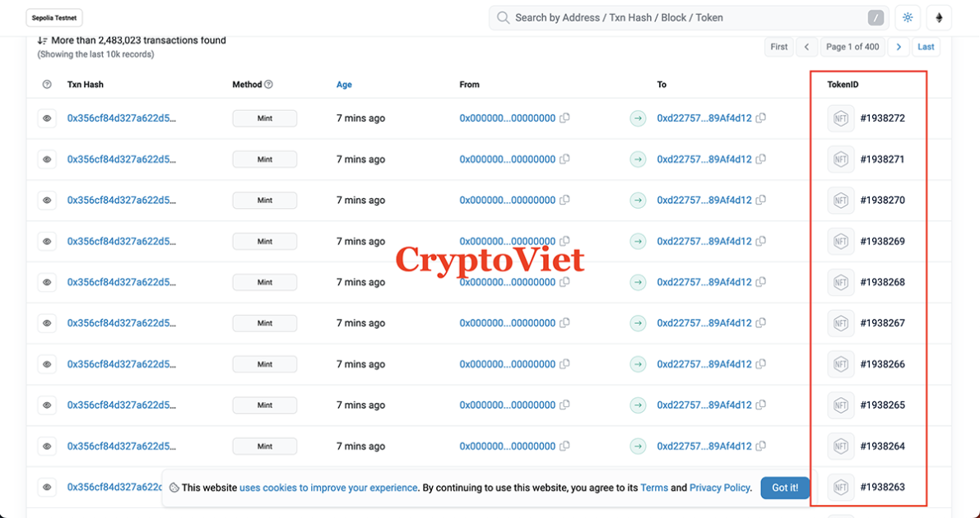Copy the To address 0xd22757...89Af4d12
The height and width of the screenshot is (518, 980).
pos(760,118)
